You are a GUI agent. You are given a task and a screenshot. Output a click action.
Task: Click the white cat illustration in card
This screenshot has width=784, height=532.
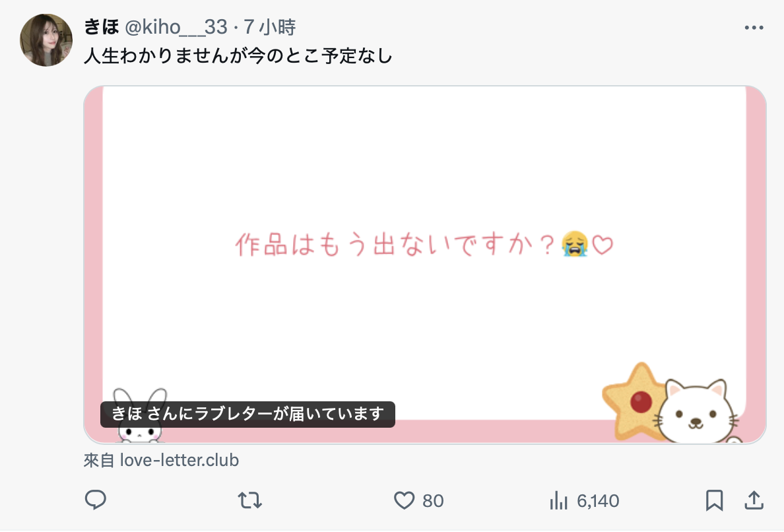point(697,413)
